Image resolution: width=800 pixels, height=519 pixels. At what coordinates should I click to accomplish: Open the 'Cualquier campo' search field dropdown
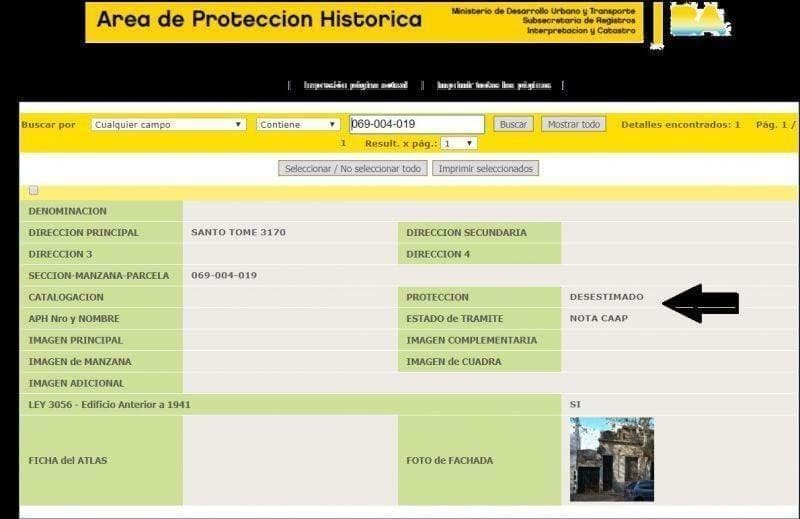pyautogui.click(x=168, y=125)
